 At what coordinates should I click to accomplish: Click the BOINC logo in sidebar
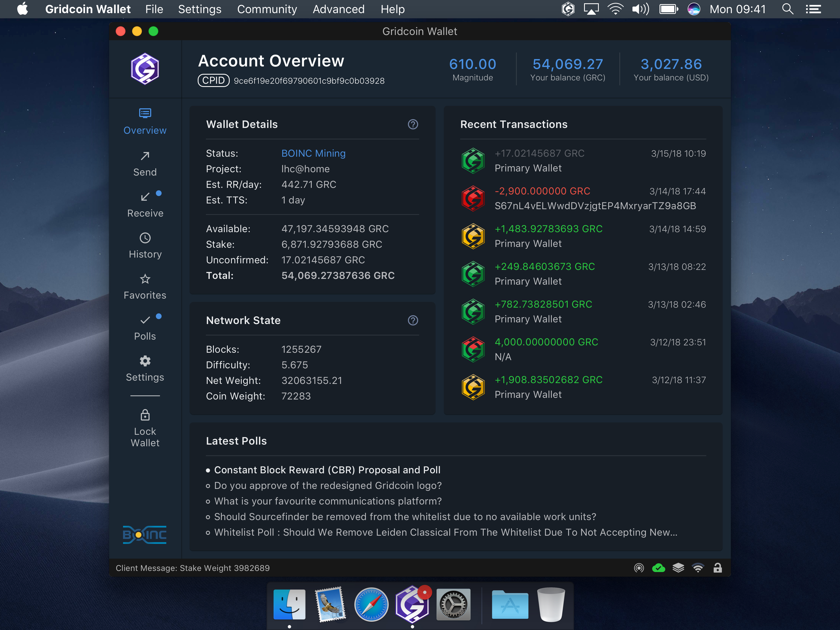coord(145,535)
